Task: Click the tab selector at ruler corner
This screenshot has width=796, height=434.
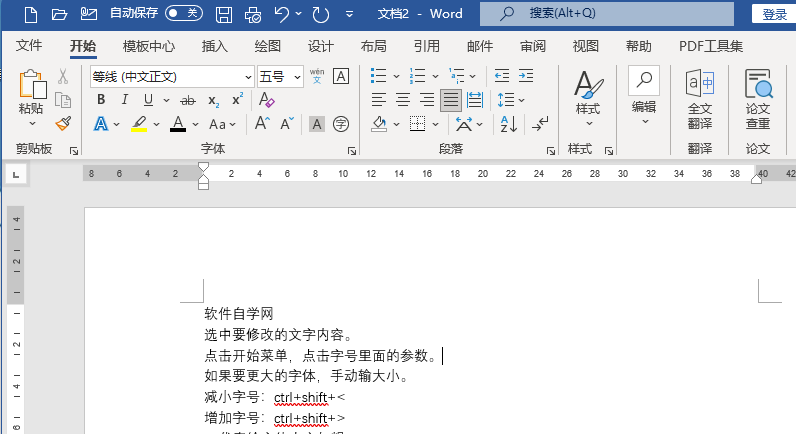Action: click(16, 175)
